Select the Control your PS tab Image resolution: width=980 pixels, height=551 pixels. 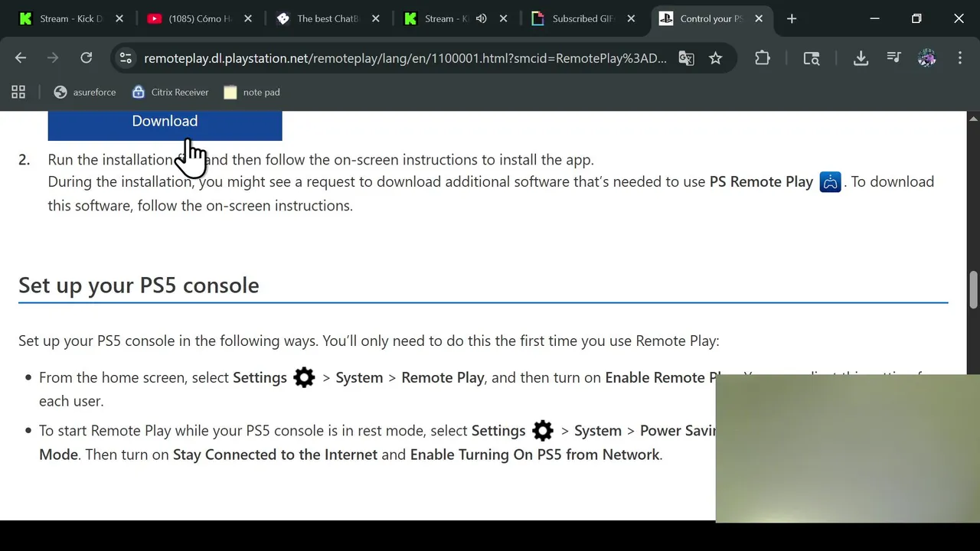click(x=711, y=18)
